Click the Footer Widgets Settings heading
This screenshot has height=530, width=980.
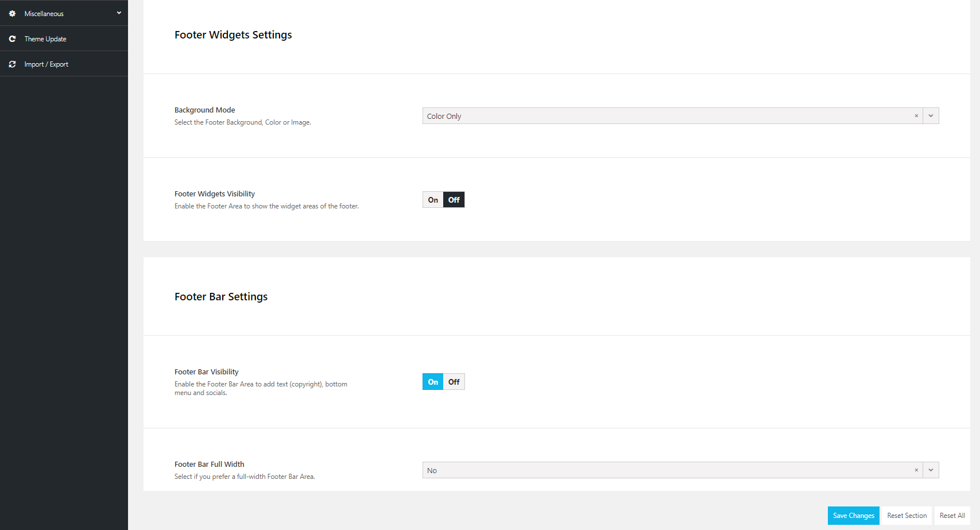click(233, 35)
